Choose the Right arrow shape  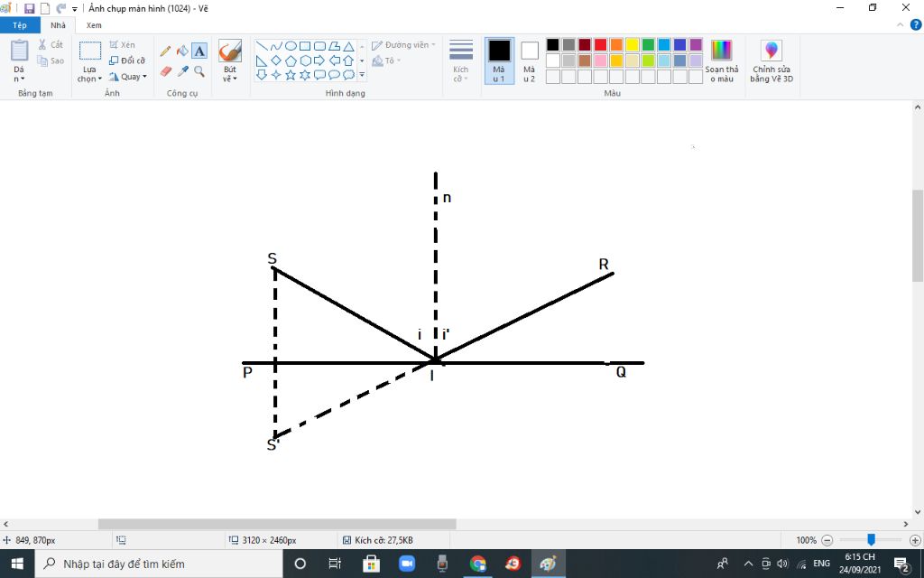coord(320,61)
